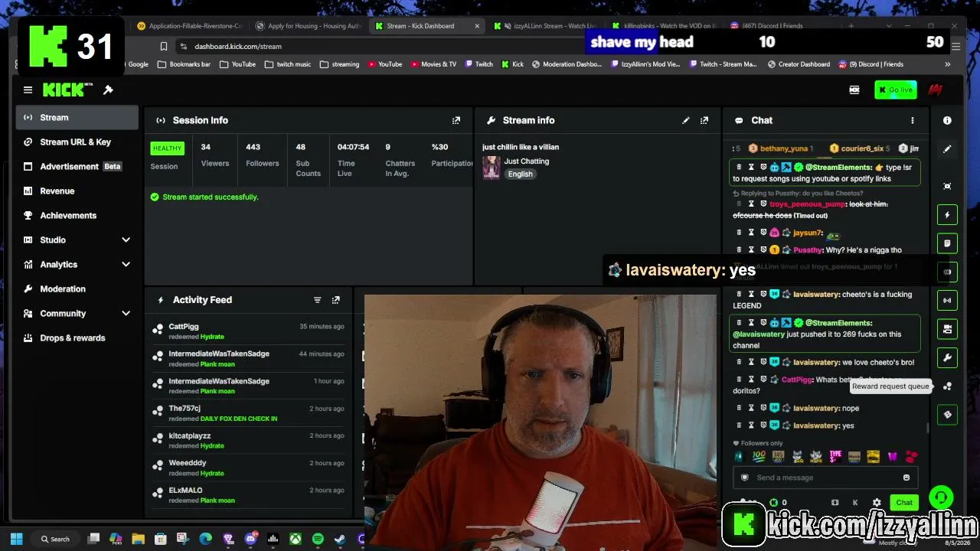980x551 pixels.
Task: Open the hamburger menu beside Kick logo
Action: click(x=28, y=90)
